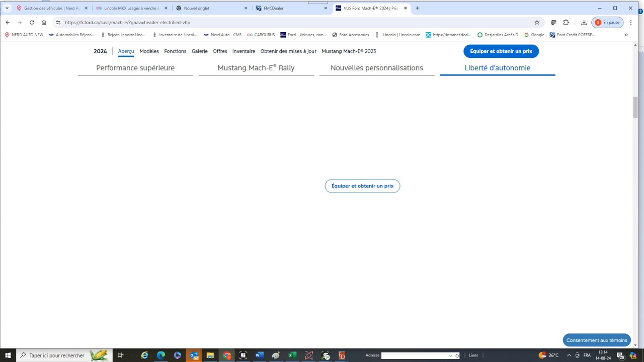Open 'Ford Accessories' bookmark
This screenshot has width=644, height=362.
351,35
